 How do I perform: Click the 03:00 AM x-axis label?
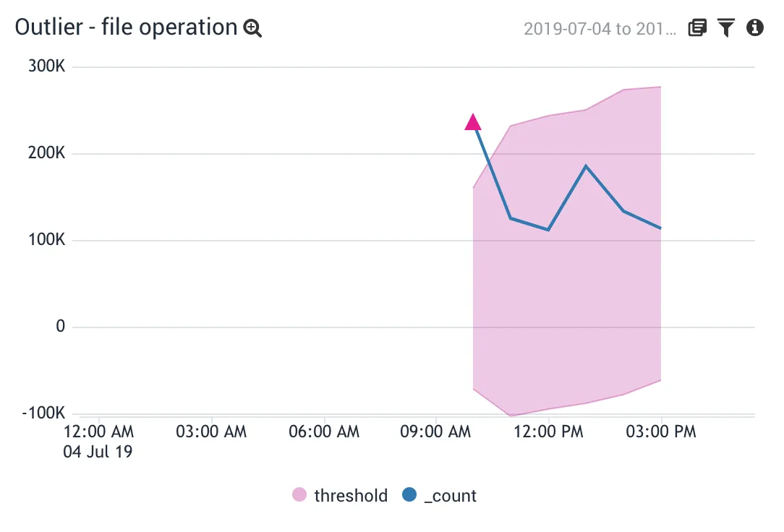(x=211, y=432)
